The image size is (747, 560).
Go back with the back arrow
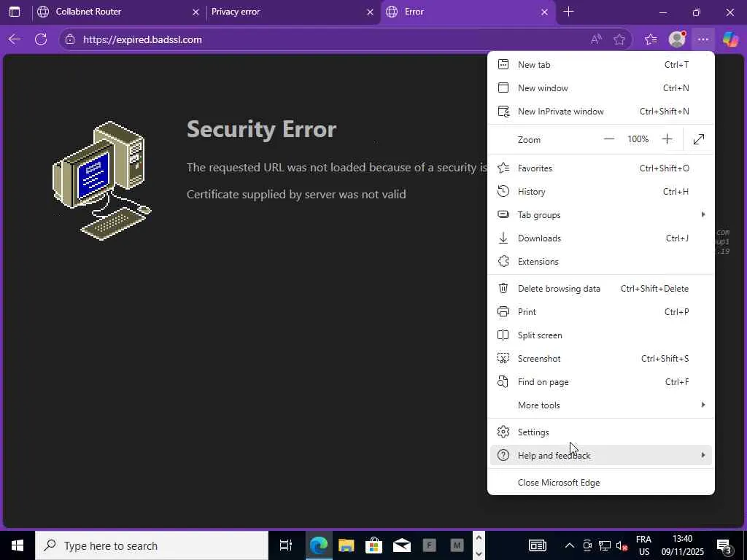tap(15, 39)
